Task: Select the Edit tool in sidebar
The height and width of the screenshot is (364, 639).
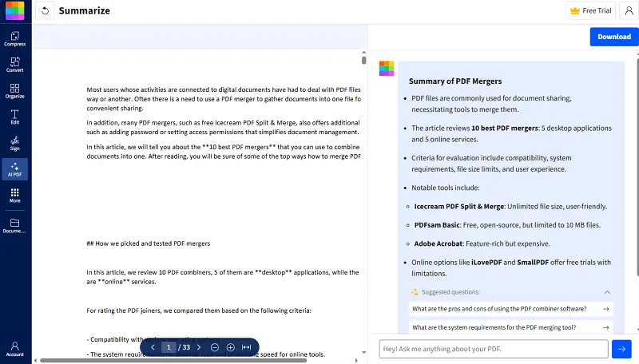Action: [x=15, y=117]
